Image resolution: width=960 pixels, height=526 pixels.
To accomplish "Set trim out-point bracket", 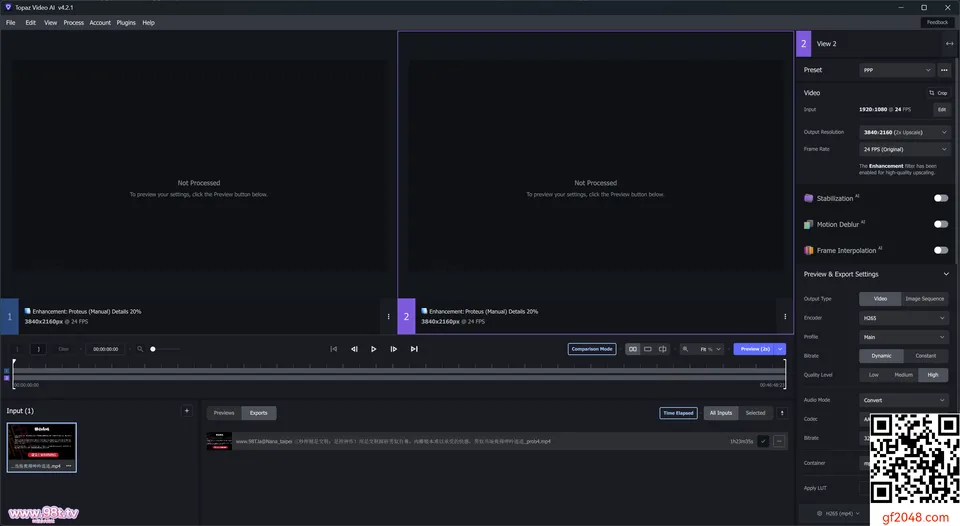I will 38,349.
